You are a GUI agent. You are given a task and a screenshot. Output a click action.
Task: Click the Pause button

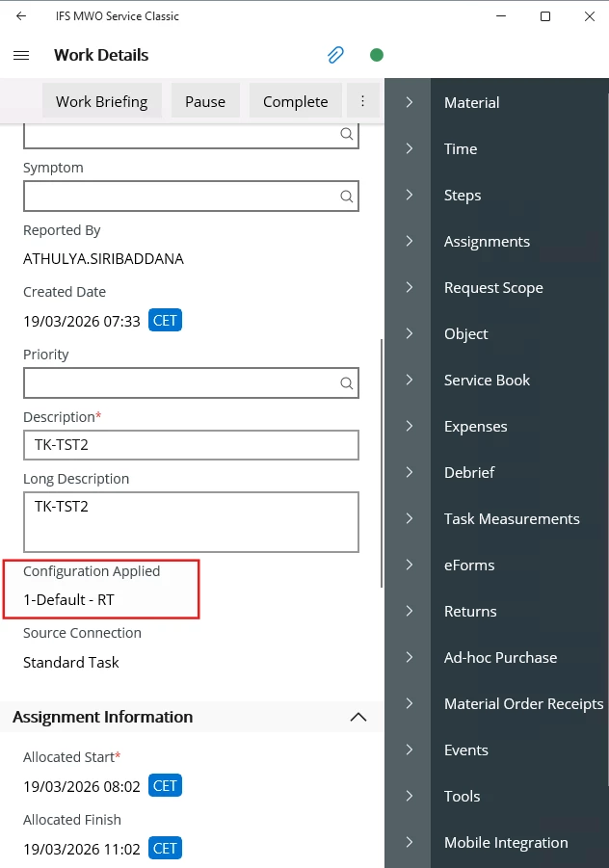pyautogui.click(x=205, y=101)
